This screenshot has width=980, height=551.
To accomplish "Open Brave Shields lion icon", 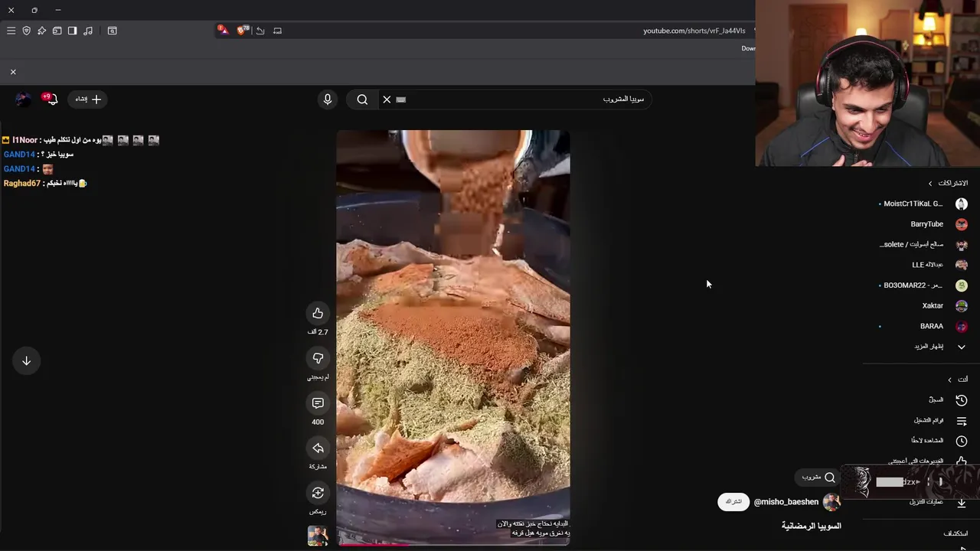I will click(243, 30).
